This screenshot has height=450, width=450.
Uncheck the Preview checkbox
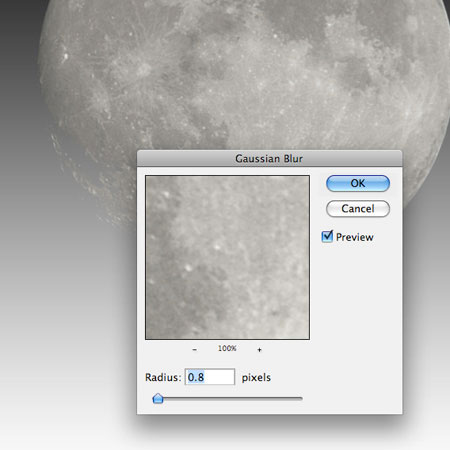(x=327, y=236)
